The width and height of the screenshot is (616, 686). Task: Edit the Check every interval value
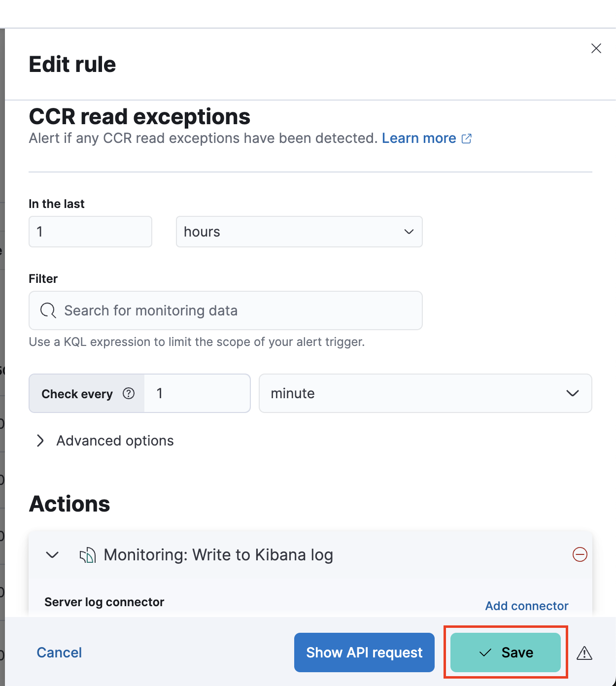(197, 393)
